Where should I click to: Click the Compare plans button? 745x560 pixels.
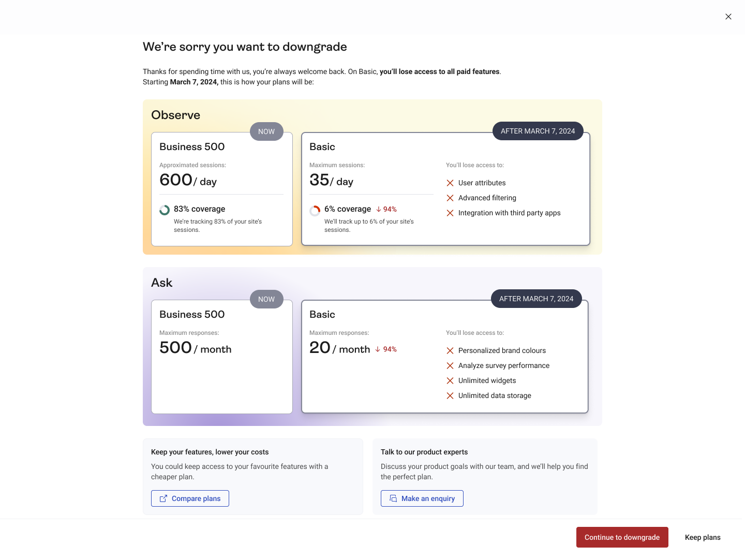[x=190, y=498]
